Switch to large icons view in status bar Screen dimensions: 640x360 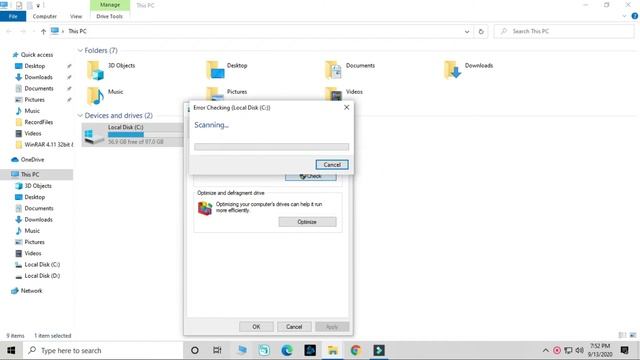(633, 335)
